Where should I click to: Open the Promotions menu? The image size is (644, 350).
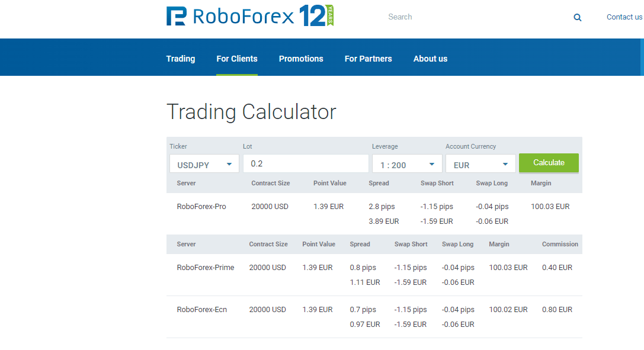[x=301, y=59]
